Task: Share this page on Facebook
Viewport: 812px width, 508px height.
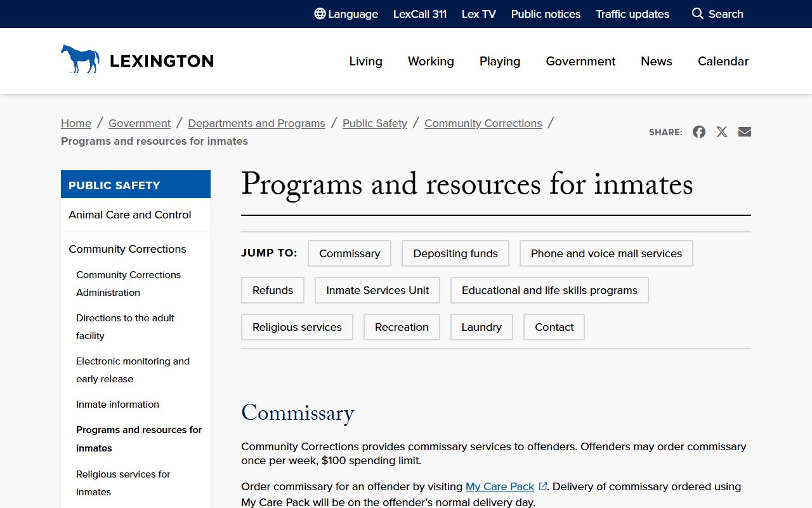Action: point(699,131)
